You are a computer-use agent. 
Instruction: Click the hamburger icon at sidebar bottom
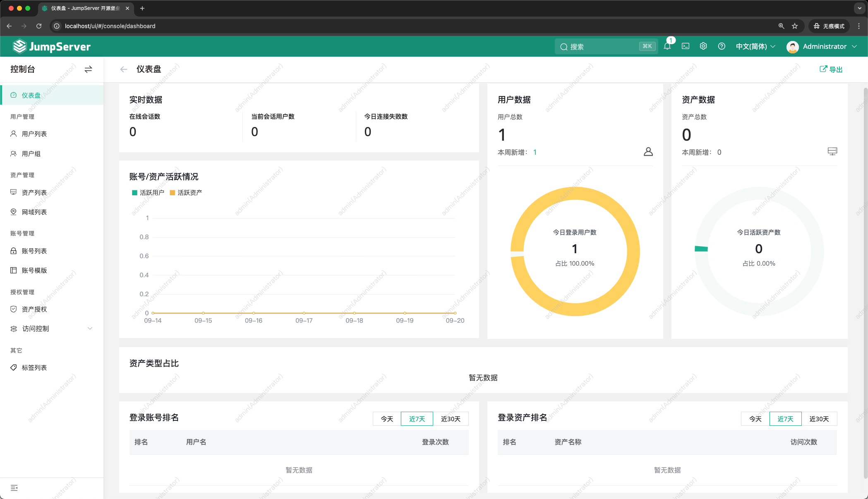[14, 488]
